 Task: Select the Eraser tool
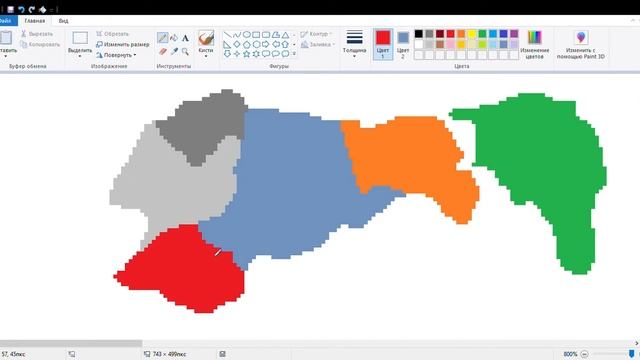click(163, 51)
